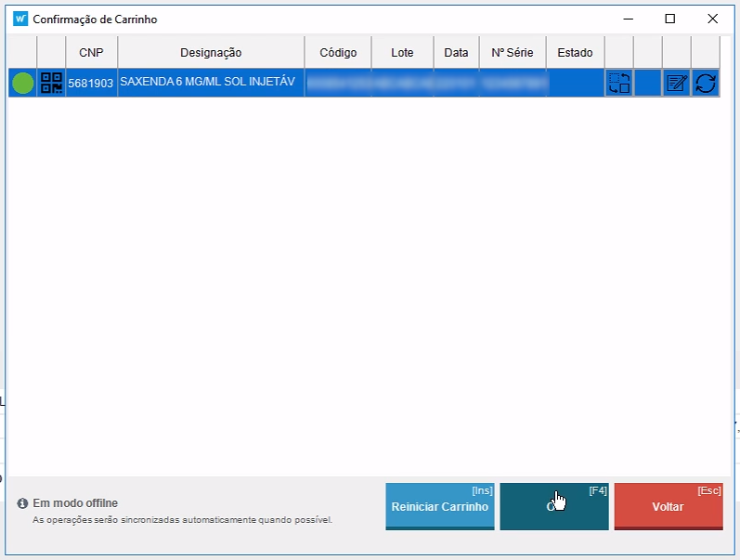Click the edit note icon in the row
740x560 pixels.
(676, 83)
